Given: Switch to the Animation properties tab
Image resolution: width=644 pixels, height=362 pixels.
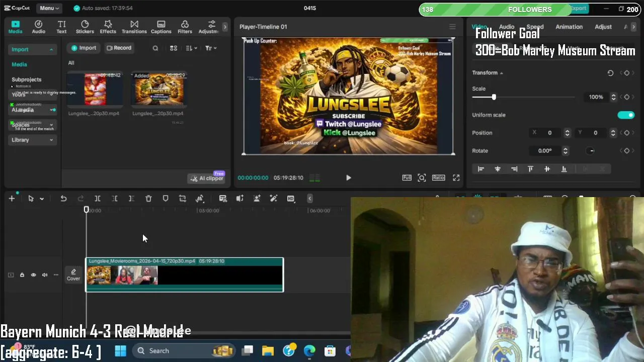Looking at the screenshot, I should point(569,27).
